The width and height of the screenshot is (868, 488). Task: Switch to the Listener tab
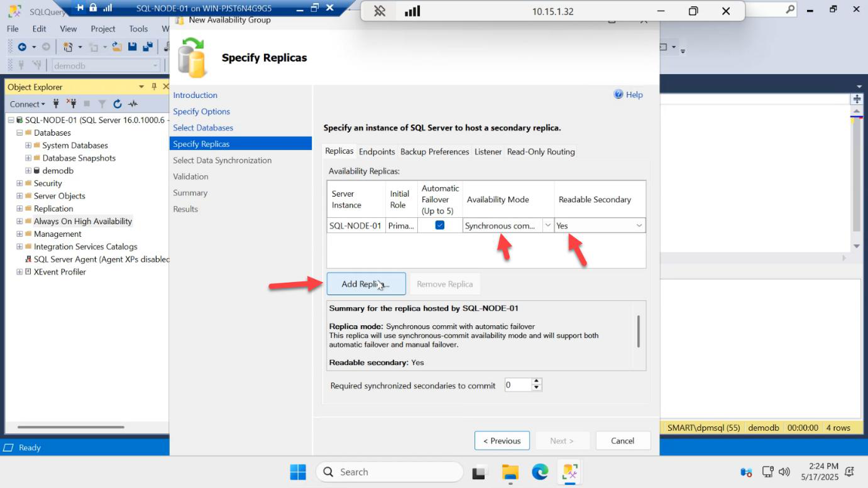[488, 151]
